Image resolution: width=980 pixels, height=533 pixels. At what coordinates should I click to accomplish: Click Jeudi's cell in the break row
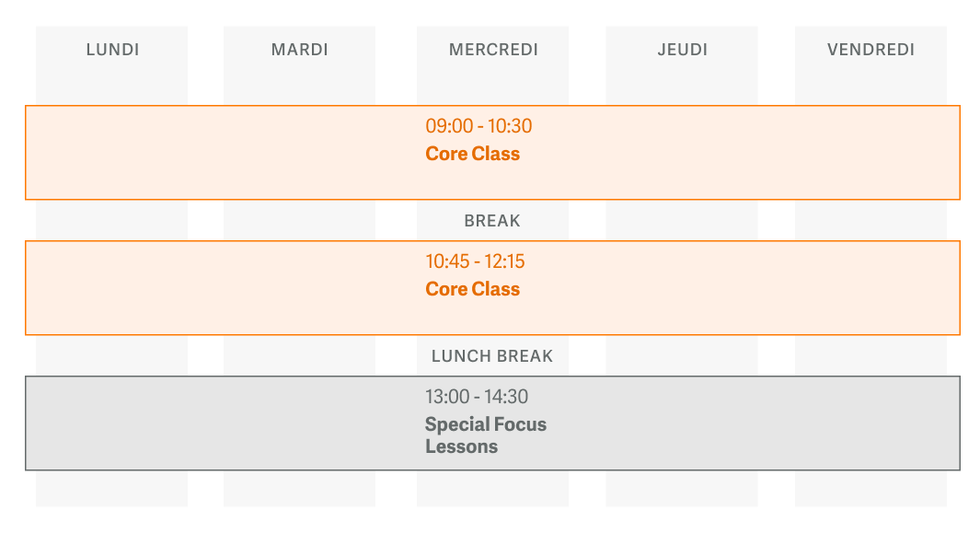[x=681, y=220]
